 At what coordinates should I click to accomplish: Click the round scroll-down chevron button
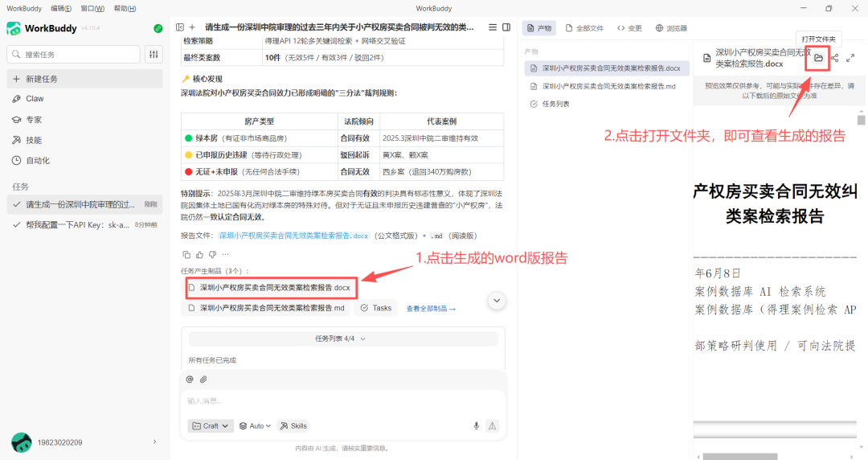pos(497,301)
